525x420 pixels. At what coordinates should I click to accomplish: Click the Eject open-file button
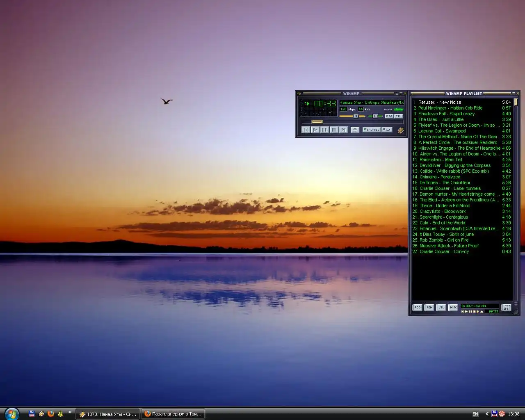[355, 130]
